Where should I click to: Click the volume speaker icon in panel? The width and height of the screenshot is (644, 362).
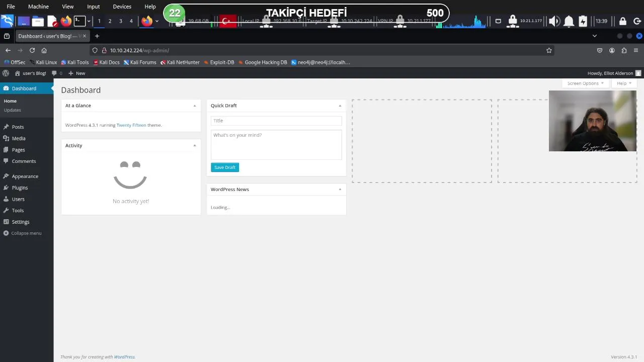[554, 21]
